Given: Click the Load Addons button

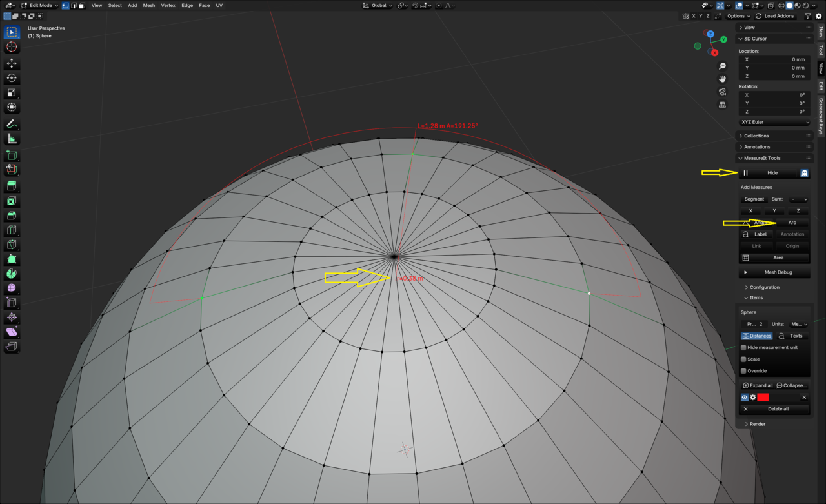Looking at the screenshot, I should click(x=774, y=16).
